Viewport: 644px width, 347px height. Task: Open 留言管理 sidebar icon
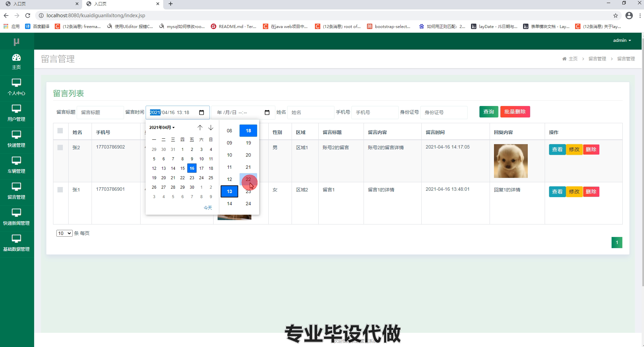coord(16,187)
